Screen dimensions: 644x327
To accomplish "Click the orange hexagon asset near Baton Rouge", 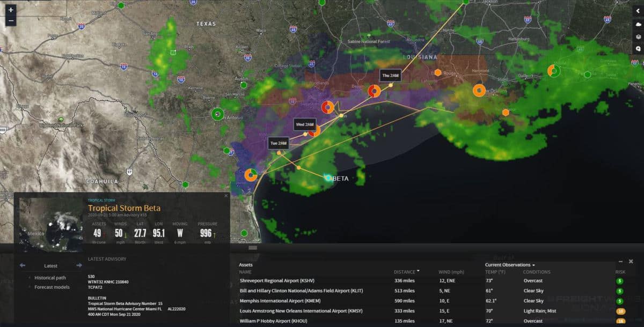I will click(x=438, y=72).
